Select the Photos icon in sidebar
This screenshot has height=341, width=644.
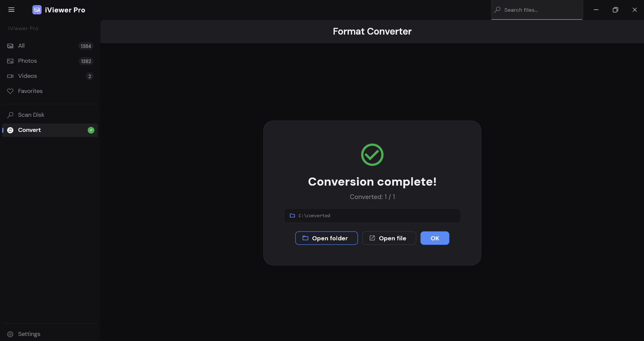tap(10, 61)
